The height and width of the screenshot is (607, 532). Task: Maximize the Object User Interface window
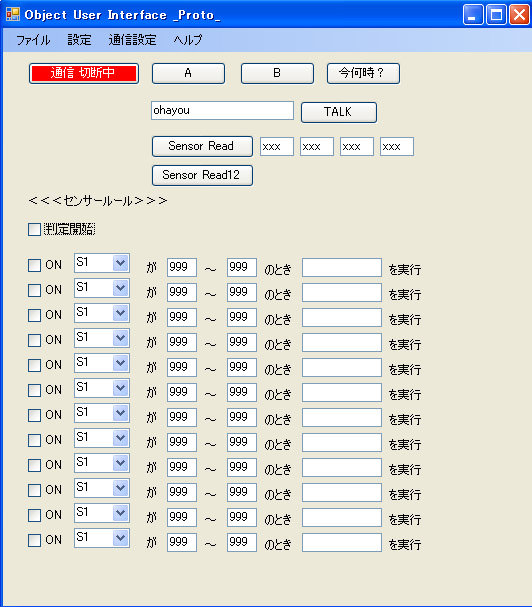[496, 15]
